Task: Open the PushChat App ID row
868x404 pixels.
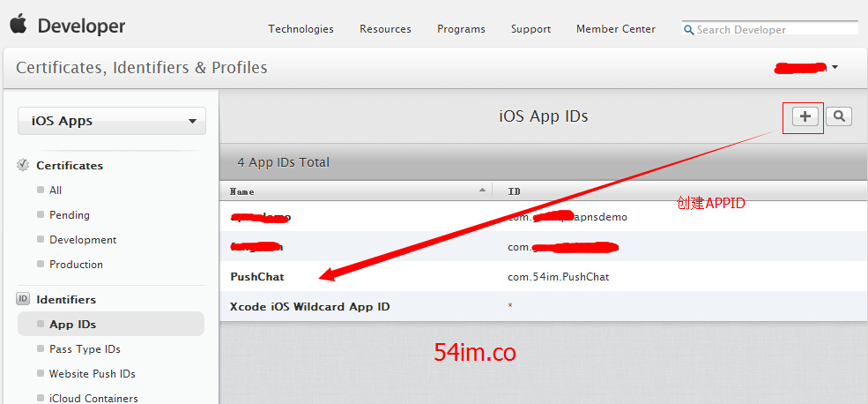Action: click(x=543, y=277)
